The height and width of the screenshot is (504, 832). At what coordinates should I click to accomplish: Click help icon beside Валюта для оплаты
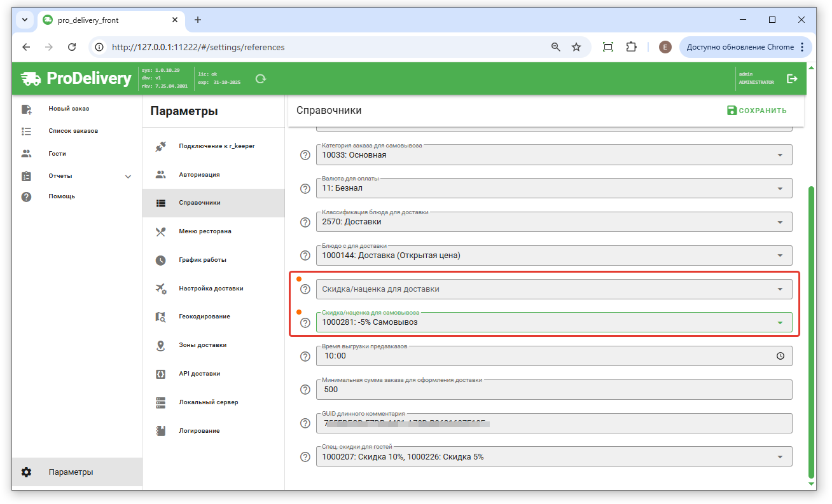pyautogui.click(x=305, y=188)
